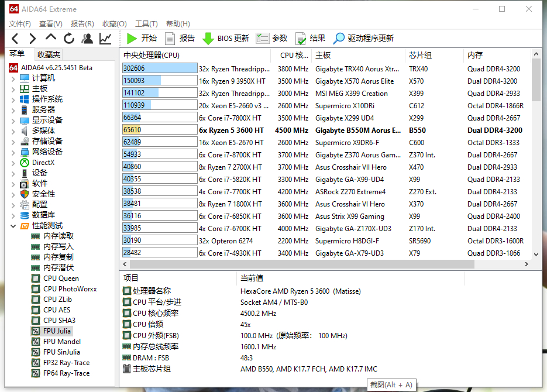
Task: Select the 内存写入 benchmark icon
Action: point(35,246)
